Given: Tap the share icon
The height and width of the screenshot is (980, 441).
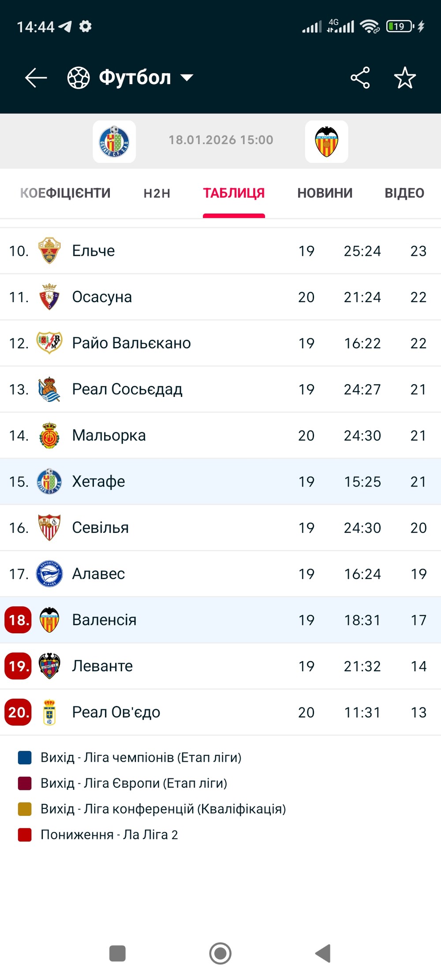Looking at the screenshot, I should (x=360, y=78).
